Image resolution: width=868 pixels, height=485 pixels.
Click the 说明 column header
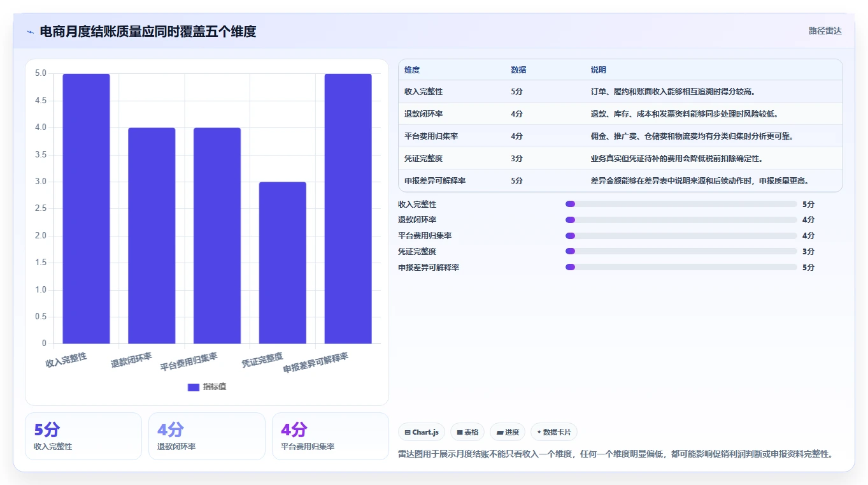point(599,70)
